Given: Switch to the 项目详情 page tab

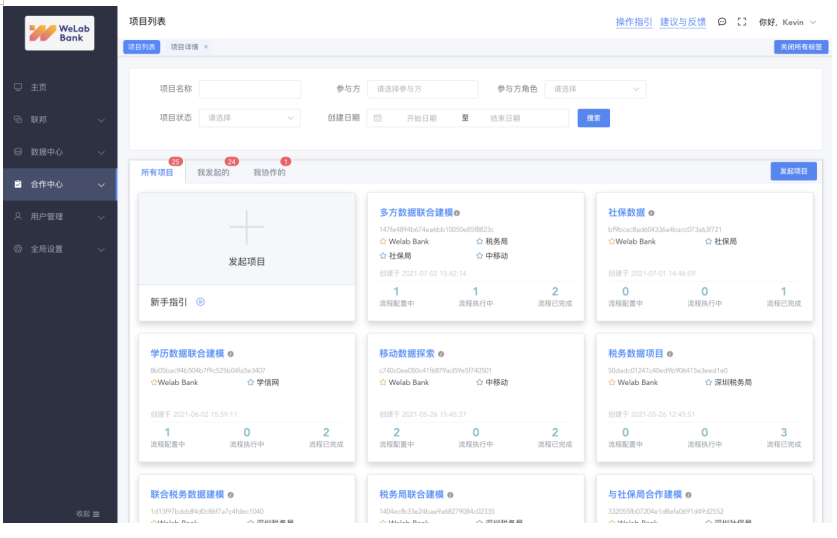Looking at the screenshot, I should (x=184, y=47).
